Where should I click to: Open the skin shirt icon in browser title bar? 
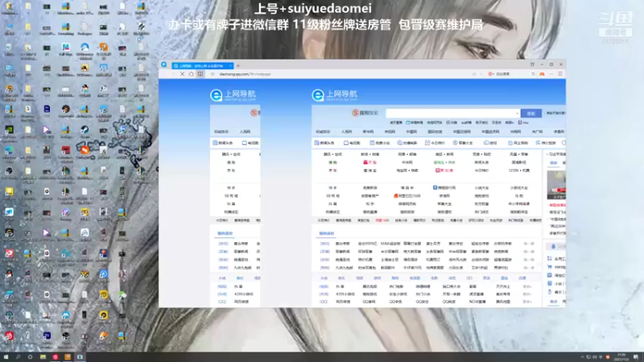532,64
